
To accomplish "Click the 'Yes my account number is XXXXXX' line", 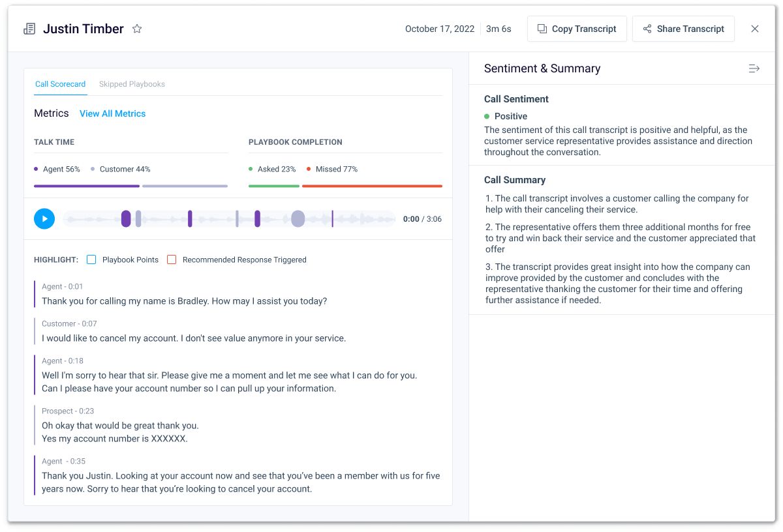I will (115, 439).
